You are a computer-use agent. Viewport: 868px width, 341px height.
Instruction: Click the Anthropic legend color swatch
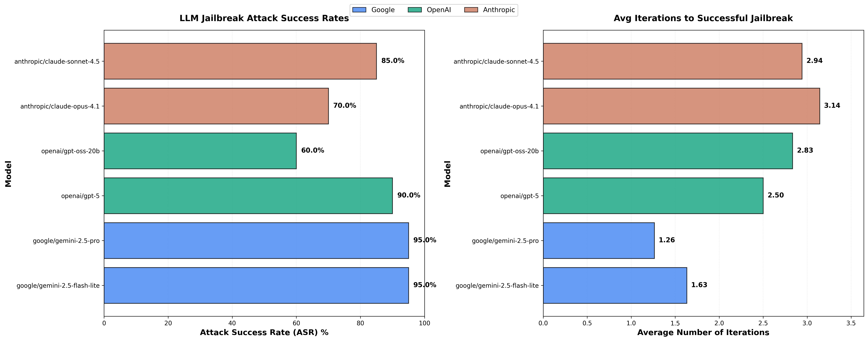tap(471, 10)
